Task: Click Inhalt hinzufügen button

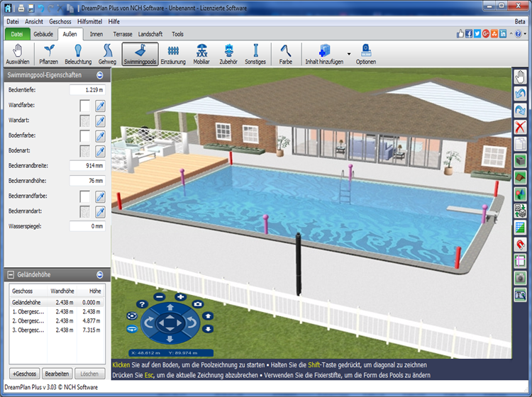Action: click(x=324, y=55)
